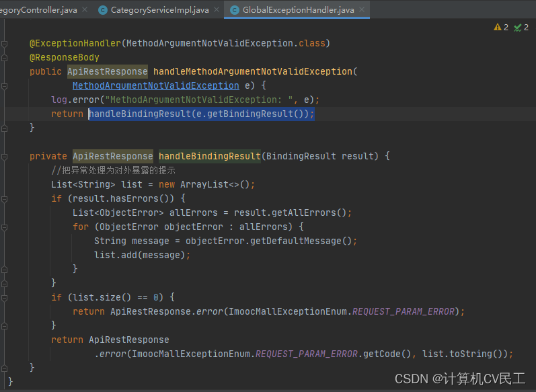Click the GlobalExceptionHandler.java tab file icon

235,10
